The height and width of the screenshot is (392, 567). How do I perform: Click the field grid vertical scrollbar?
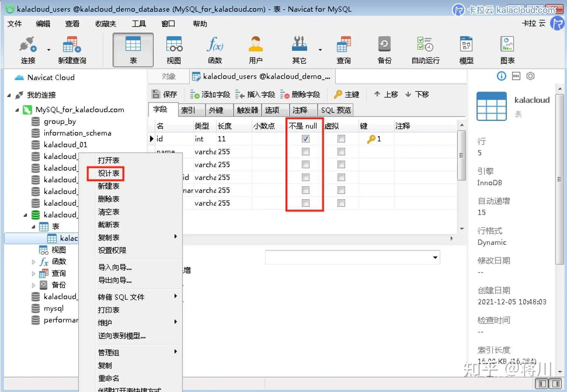[x=462, y=155]
